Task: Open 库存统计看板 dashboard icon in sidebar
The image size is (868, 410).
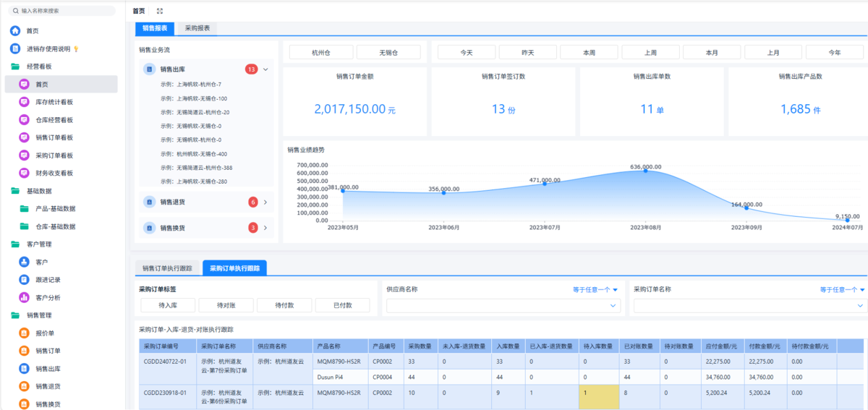Action: click(24, 102)
